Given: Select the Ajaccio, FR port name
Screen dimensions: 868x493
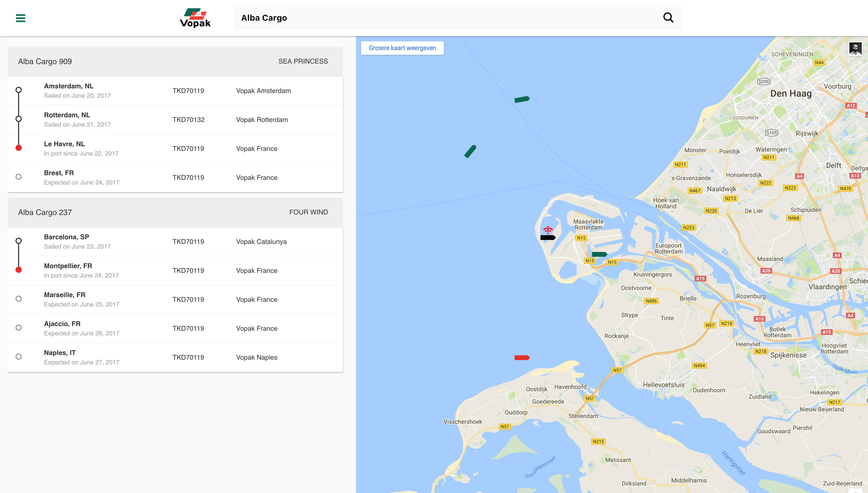Looking at the screenshot, I should (x=62, y=324).
